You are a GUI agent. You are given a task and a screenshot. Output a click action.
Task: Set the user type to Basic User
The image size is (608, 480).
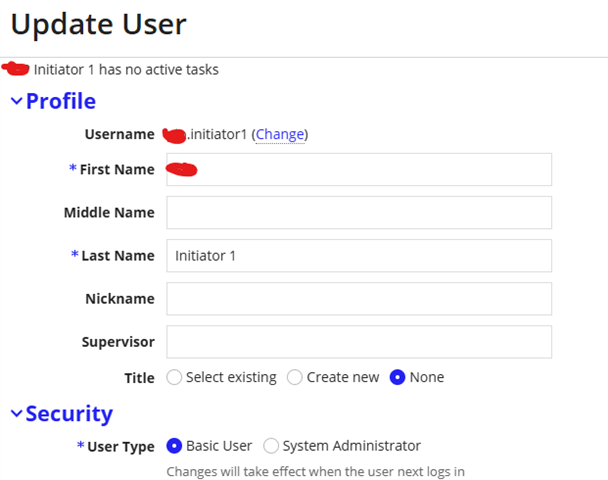click(x=174, y=446)
